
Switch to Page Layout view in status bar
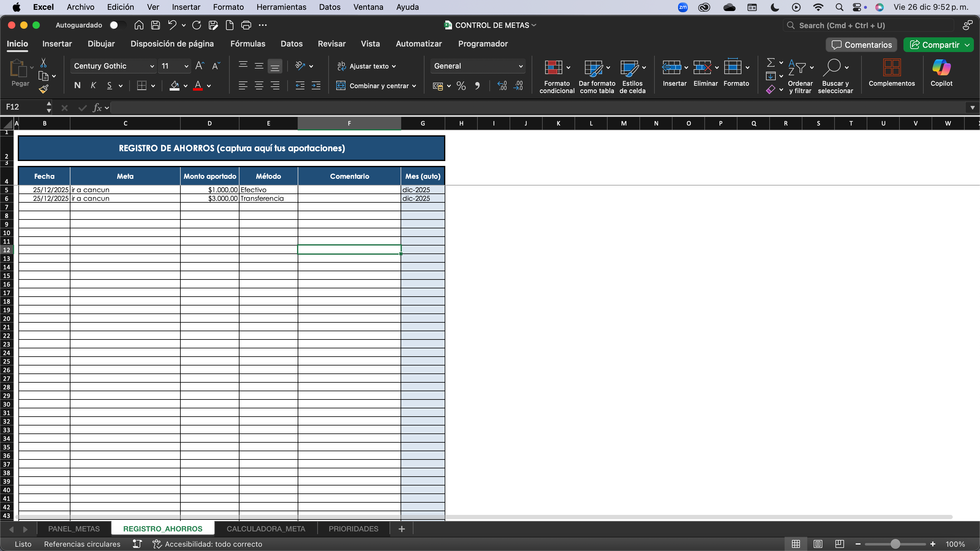click(818, 544)
